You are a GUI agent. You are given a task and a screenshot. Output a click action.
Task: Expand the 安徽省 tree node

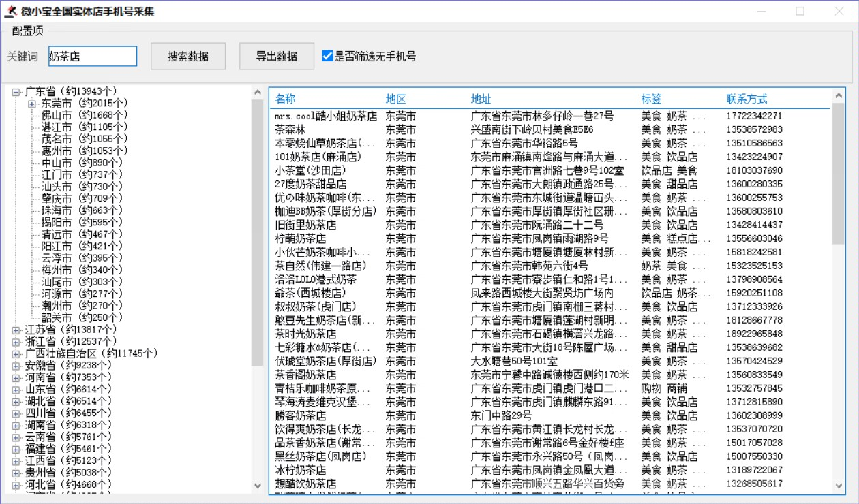tap(15, 365)
